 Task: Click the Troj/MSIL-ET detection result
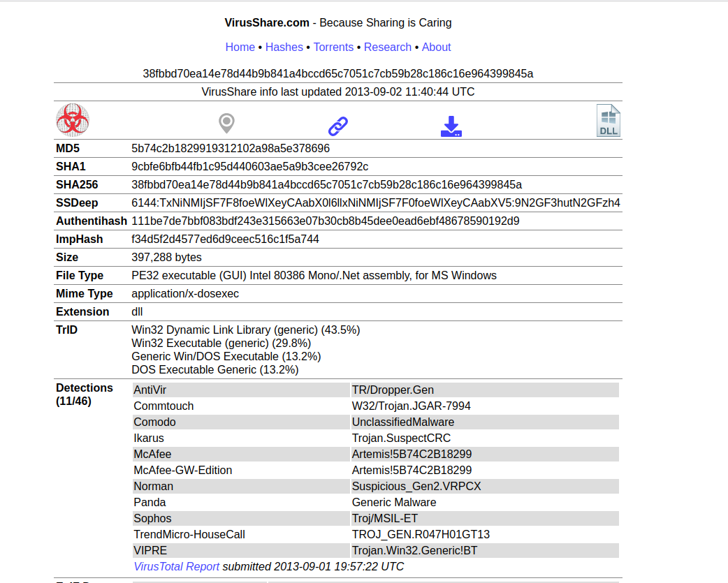pos(485,519)
